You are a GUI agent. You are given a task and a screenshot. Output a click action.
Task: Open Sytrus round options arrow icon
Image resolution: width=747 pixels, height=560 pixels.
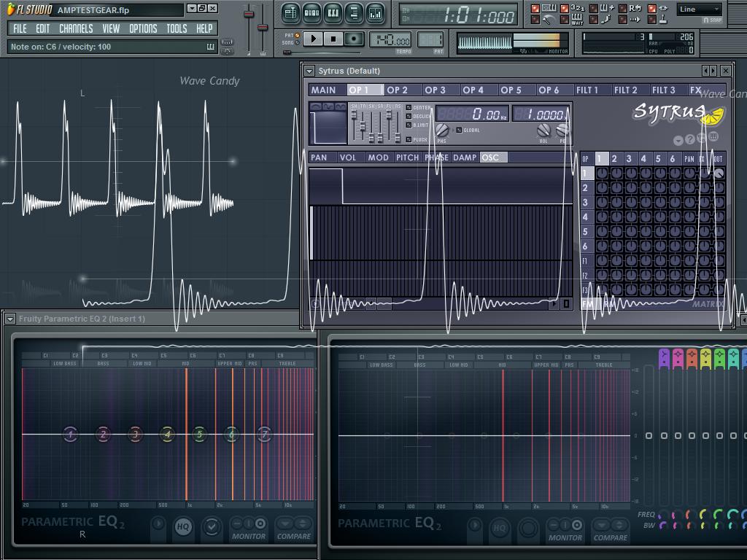pos(678,141)
